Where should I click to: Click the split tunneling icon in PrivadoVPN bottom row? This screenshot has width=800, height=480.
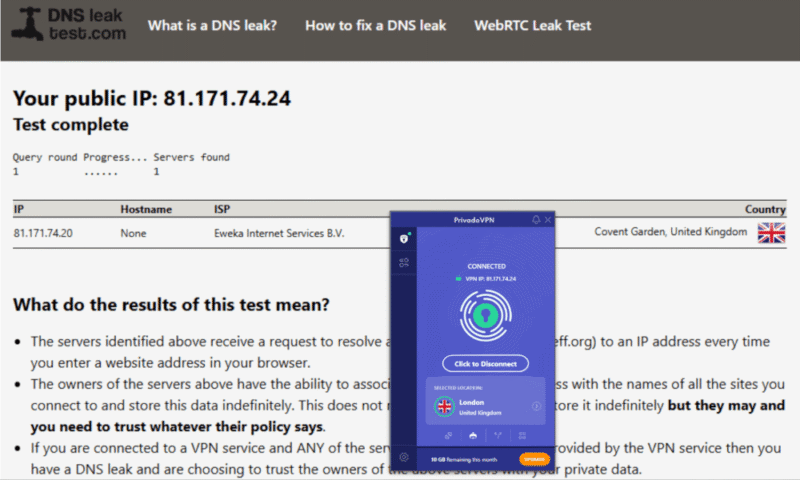[x=497, y=436]
